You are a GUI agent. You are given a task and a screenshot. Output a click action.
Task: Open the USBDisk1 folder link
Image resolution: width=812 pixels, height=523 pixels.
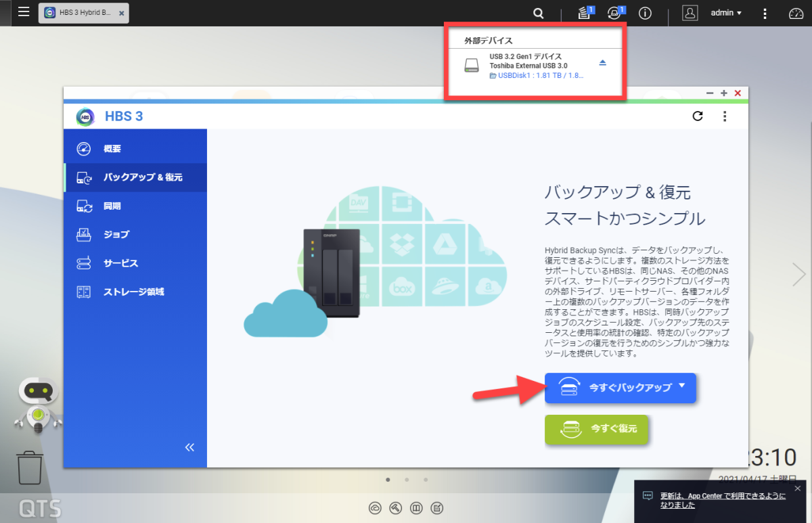537,75
